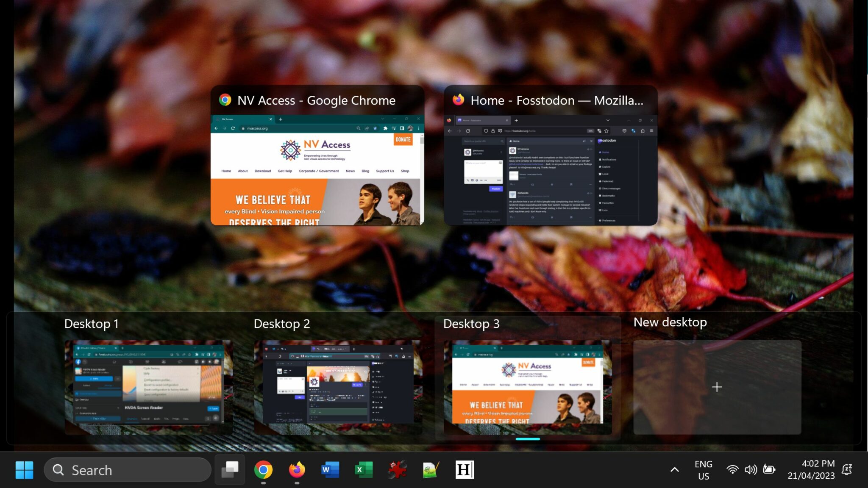Click the Task View taskbar button
The height and width of the screenshot is (488, 868).
[230, 470]
